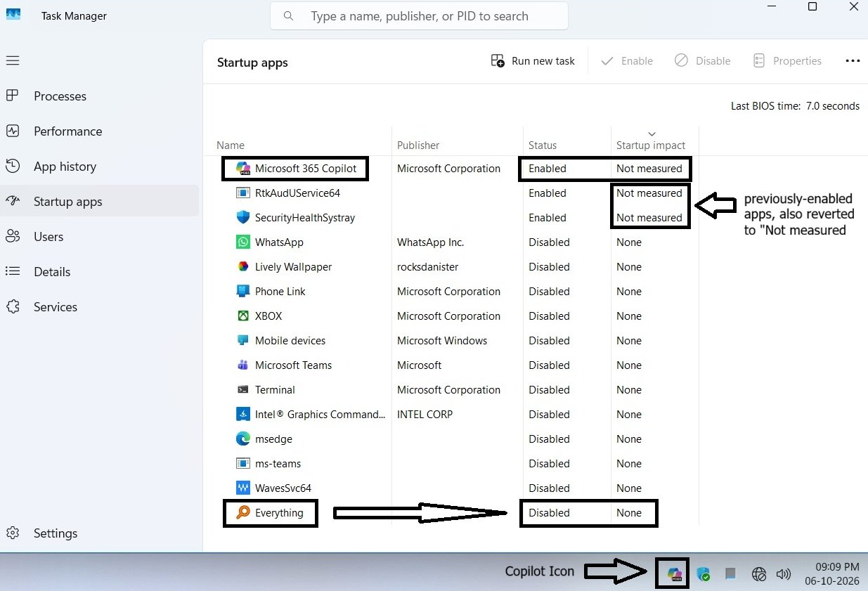Toggle the hamburger navigation menu

coord(12,60)
